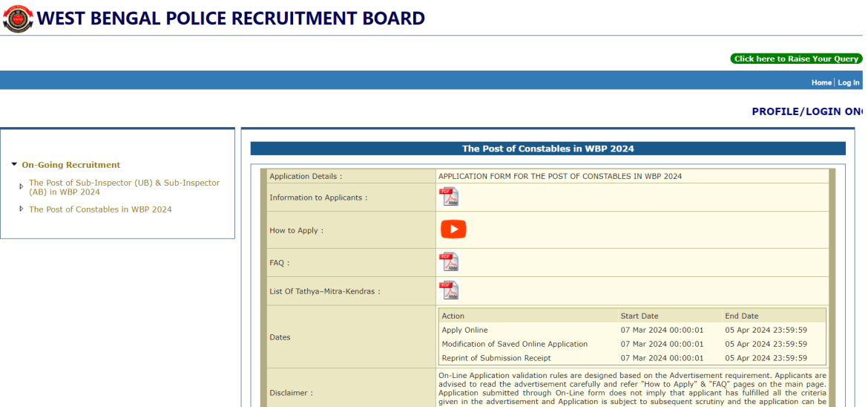Click the West Bengal Police Recruitment Board title
This screenshot has height=407, width=868.
tap(231, 19)
